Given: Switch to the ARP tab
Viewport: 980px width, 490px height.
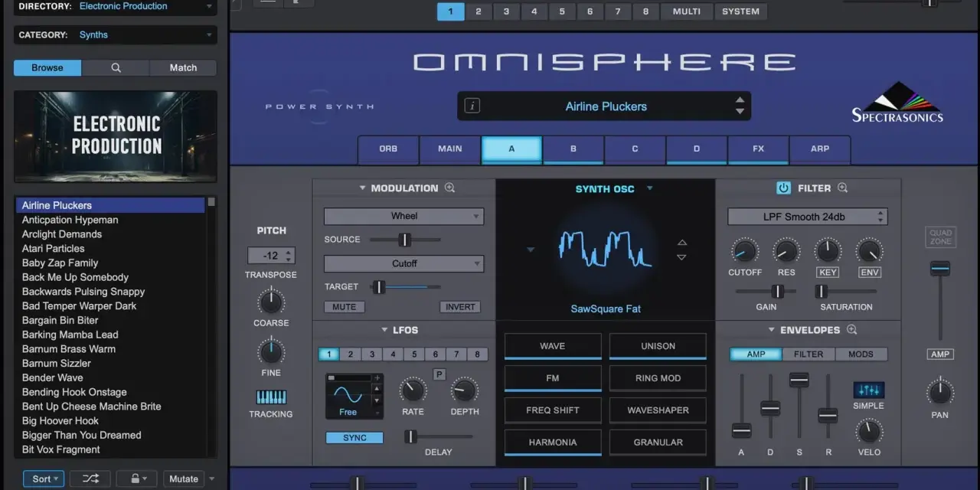Looking at the screenshot, I should click(x=820, y=149).
